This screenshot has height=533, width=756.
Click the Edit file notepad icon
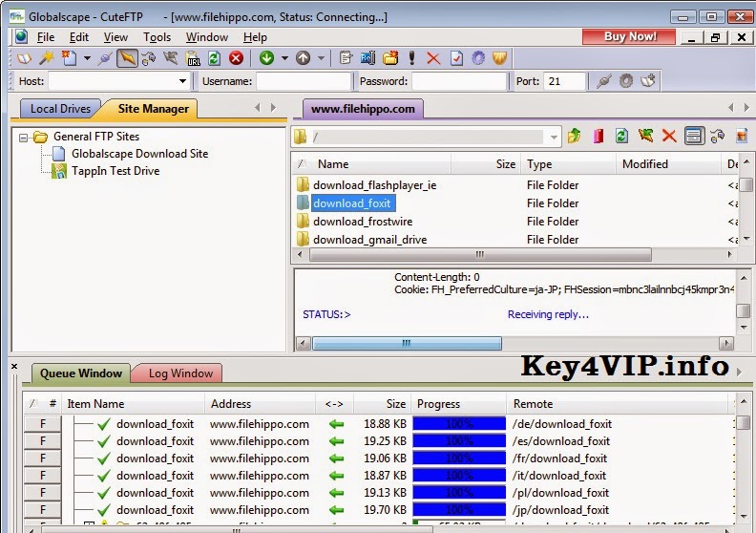pos(346,58)
